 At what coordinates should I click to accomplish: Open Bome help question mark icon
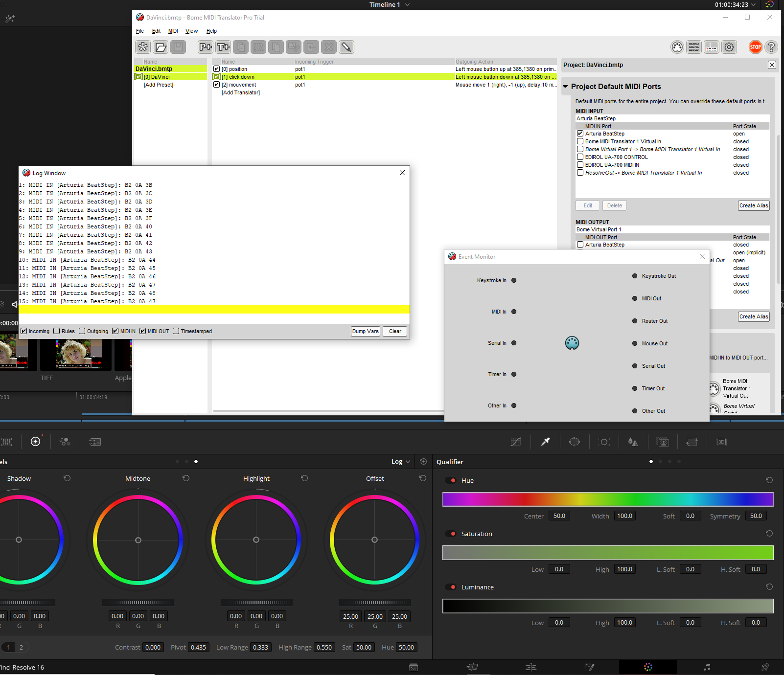(771, 47)
